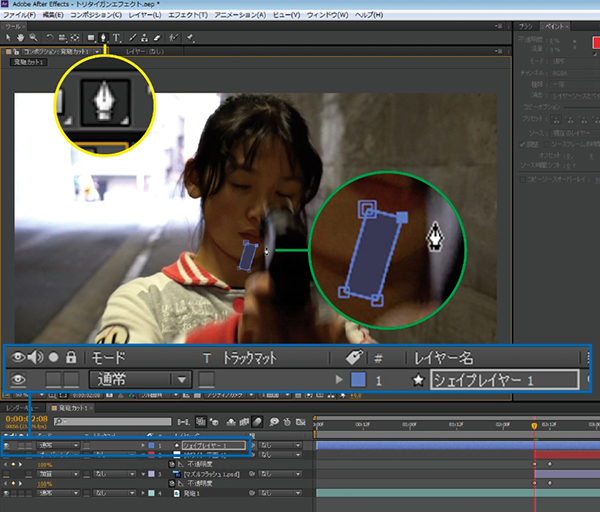This screenshot has height=512, width=600.
Task: Click the Composition Mini-Flowchart icon
Action: click(x=184, y=422)
